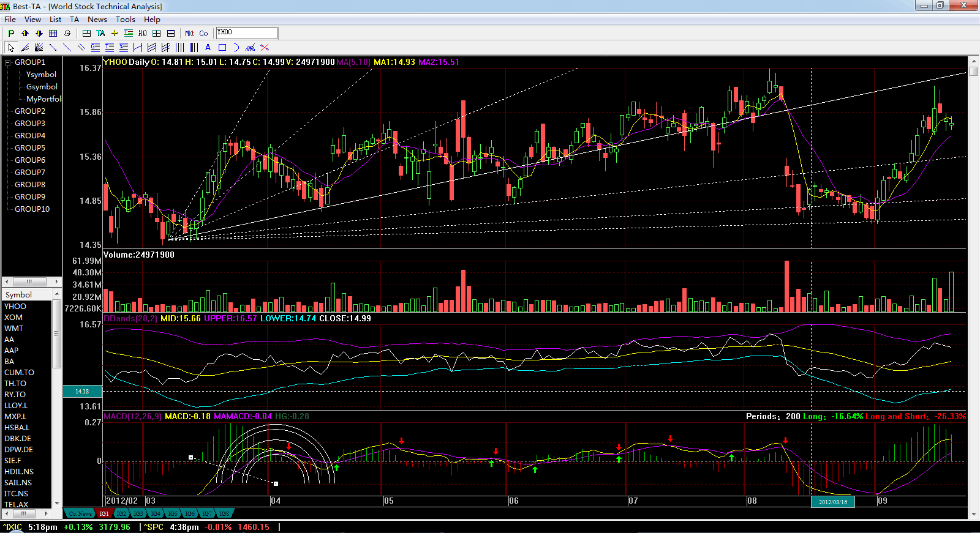Select ITC.NS in the symbol list
Image resolution: width=980 pixels, height=533 pixels.
pyautogui.click(x=17, y=494)
